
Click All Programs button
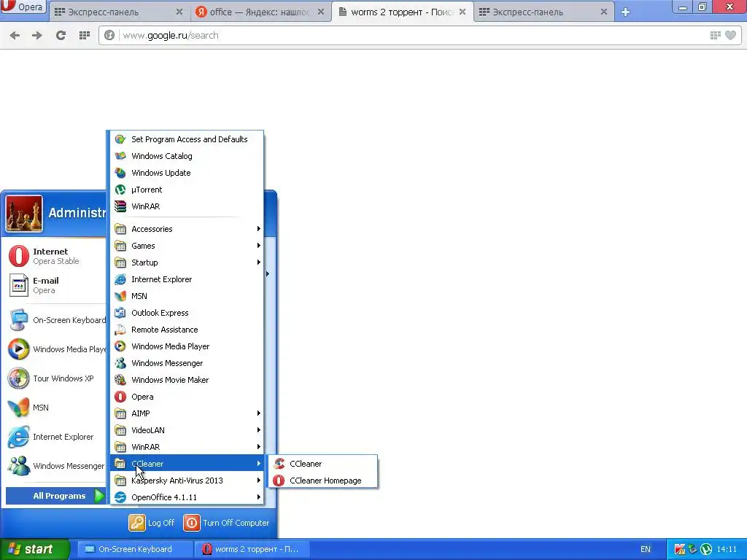point(56,496)
